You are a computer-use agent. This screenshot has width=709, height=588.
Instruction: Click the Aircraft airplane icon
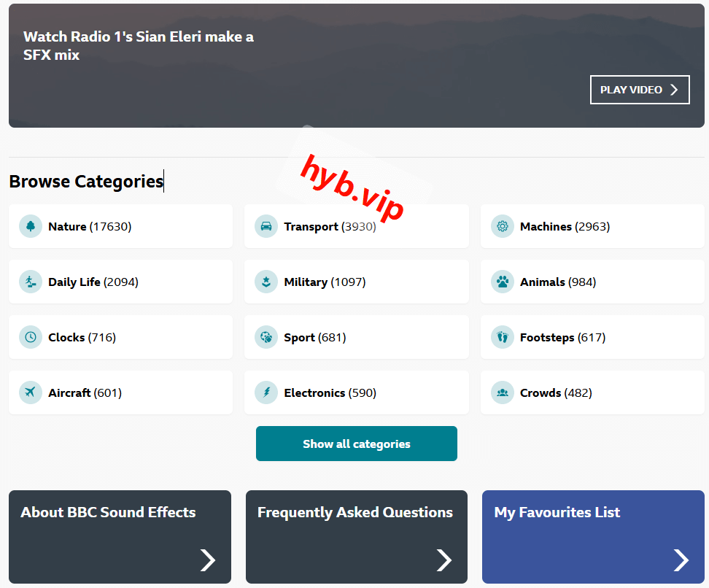[31, 392]
